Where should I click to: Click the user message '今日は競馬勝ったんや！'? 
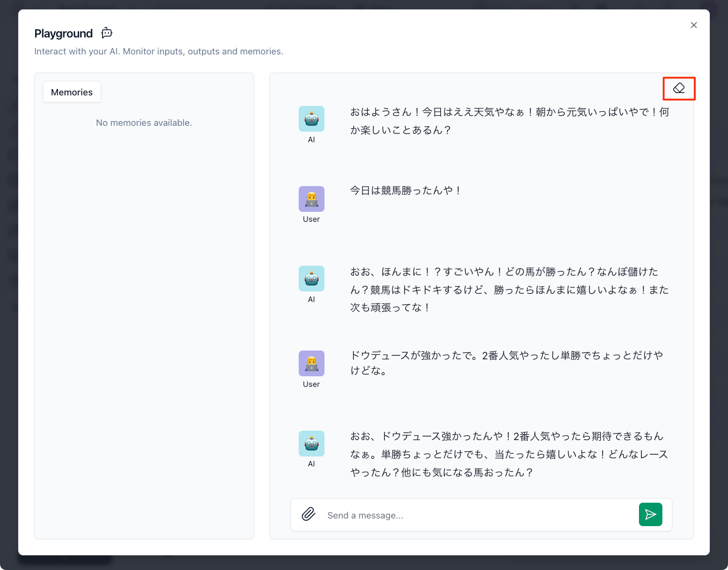(x=406, y=190)
